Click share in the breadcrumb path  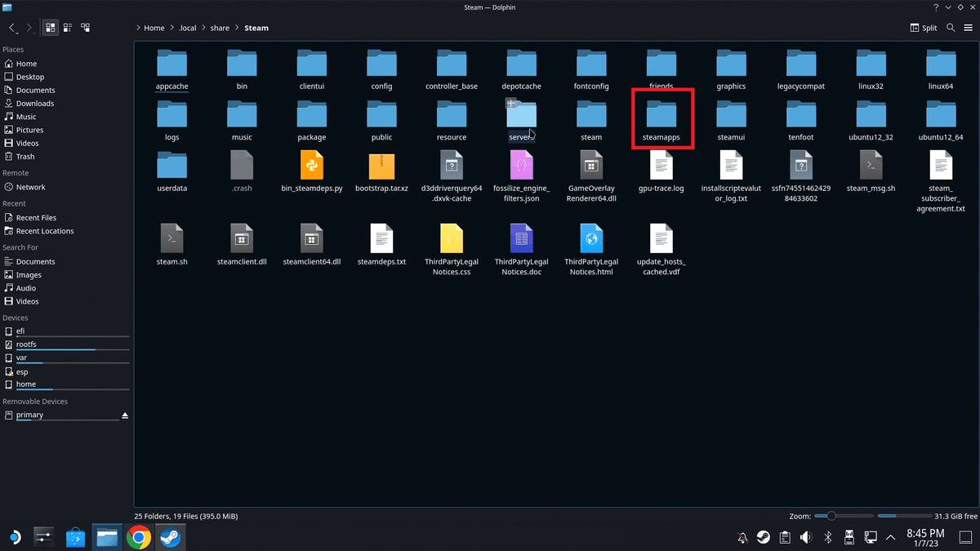pyautogui.click(x=220, y=28)
